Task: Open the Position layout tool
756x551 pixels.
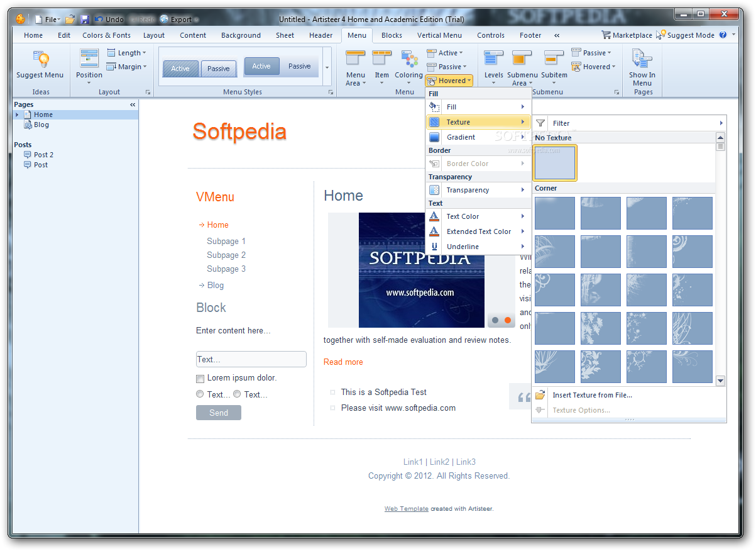Action: pos(89,59)
